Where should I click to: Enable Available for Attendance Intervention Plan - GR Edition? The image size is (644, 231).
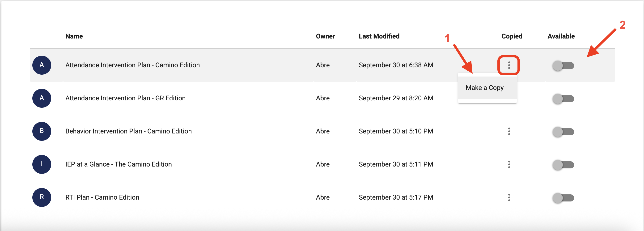click(x=563, y=98)
